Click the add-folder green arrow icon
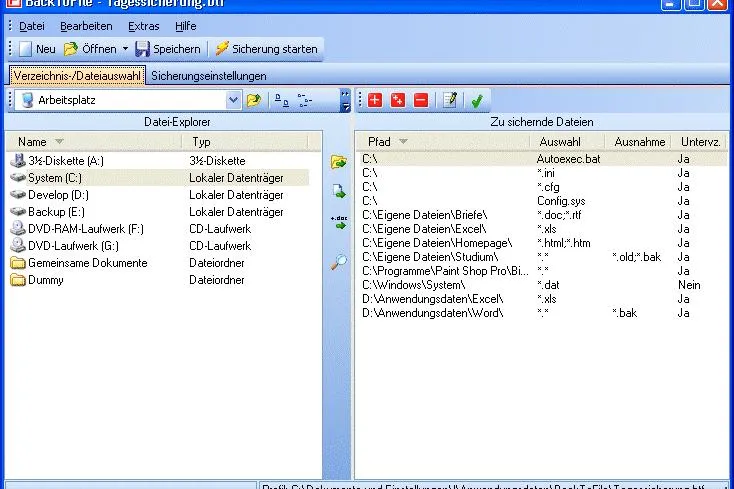734x489 pixels. [338, 162]
